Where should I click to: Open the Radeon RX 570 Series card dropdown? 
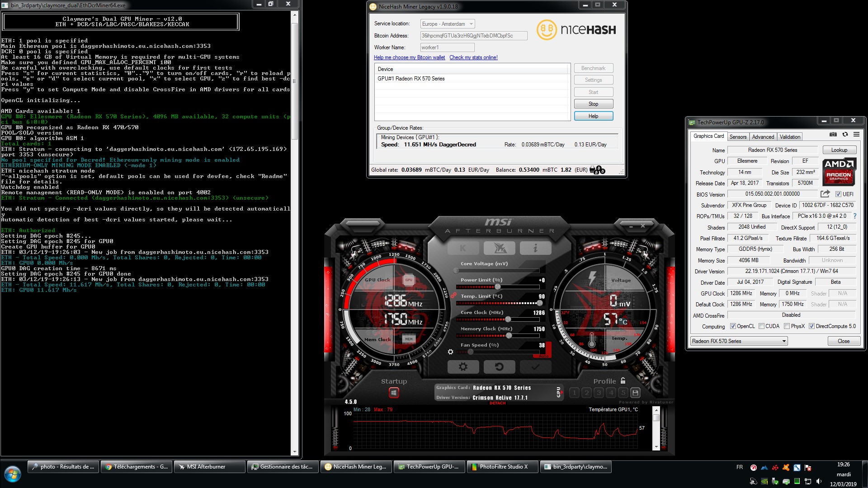(x=785, y=341)
